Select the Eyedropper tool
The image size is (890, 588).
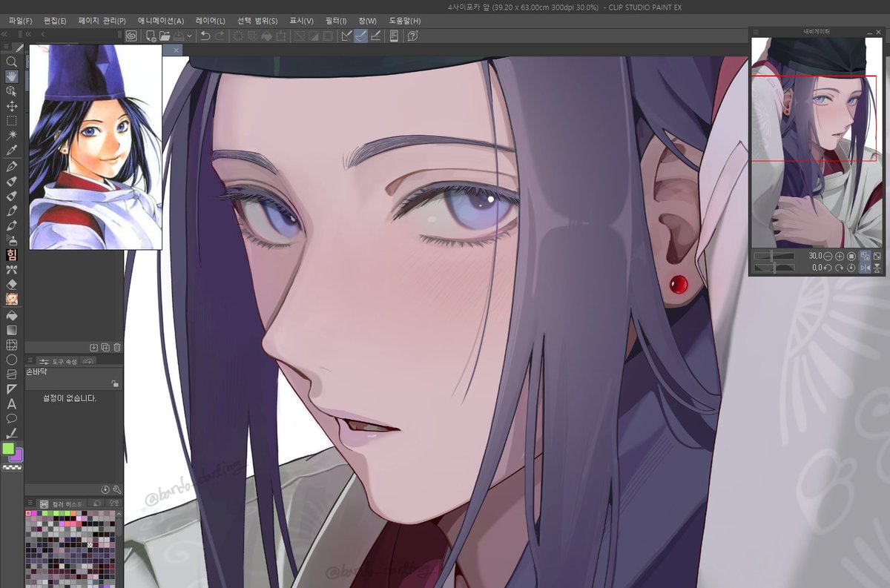coord(12,150)
